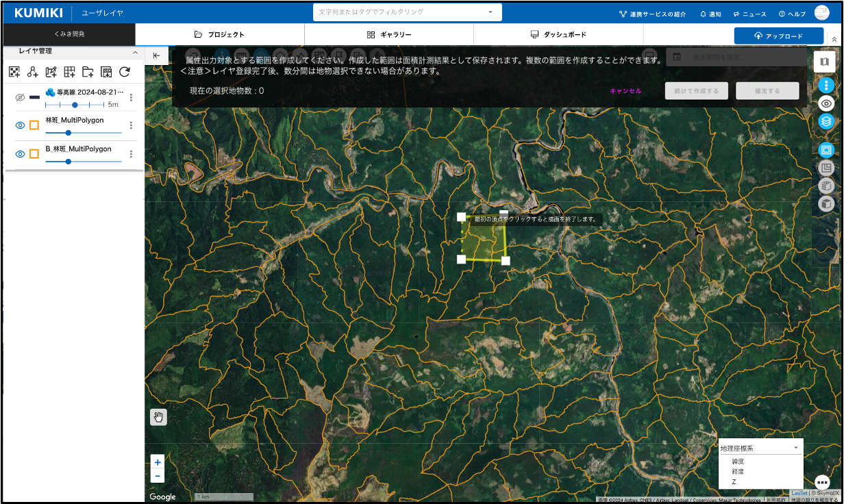Show the hidden 等高線 contour layer
844x504 pixels.
click(x=20, y=98)
